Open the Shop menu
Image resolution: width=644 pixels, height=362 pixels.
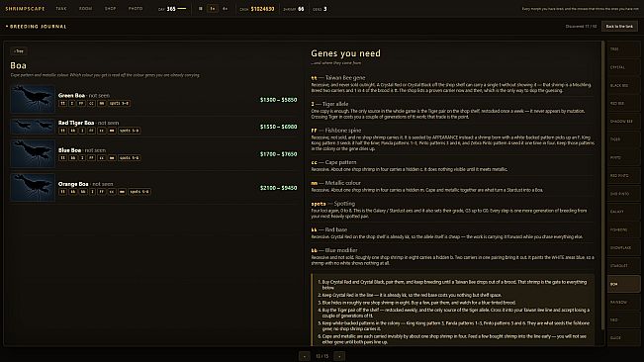click(x=110, y=9)
